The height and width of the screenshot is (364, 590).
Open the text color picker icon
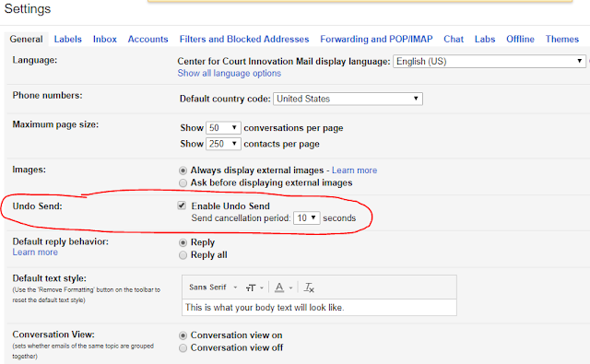coord(283,288)
